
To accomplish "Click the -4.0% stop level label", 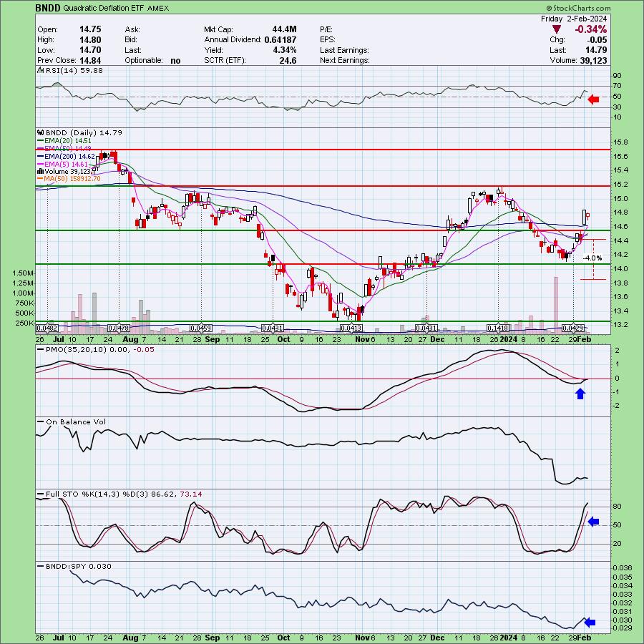I will (x=592, y=258).
